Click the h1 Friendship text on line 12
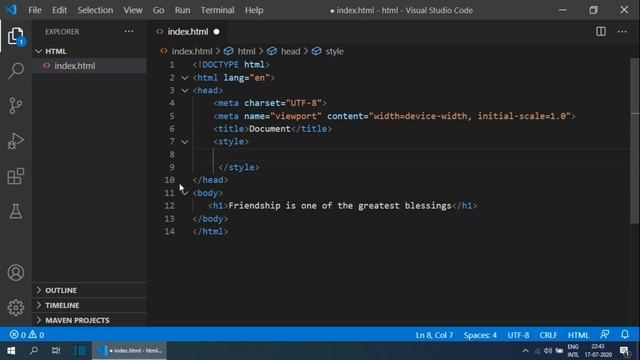The width and height of the screenshot is (640, 360). (340, 206)
